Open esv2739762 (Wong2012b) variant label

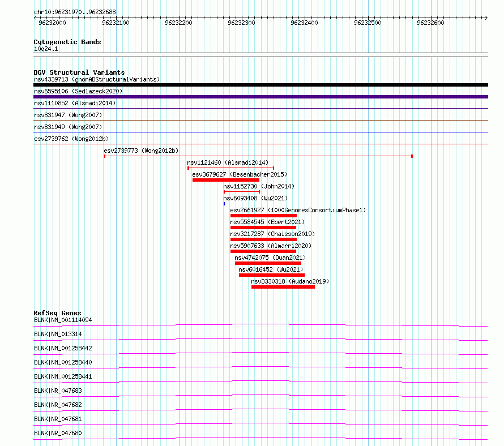[x=71, y=139]
